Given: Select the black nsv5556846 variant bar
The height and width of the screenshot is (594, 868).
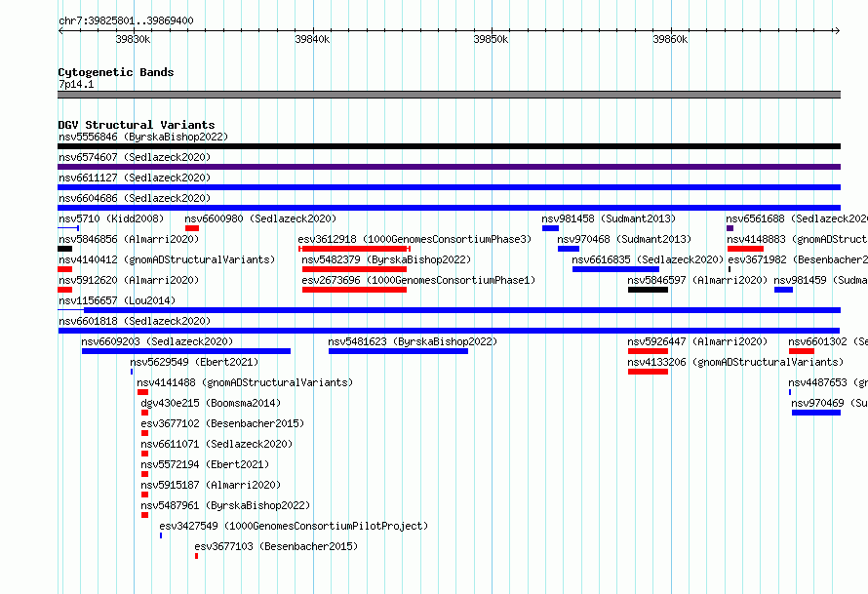Looking at the screenshot, I should tap(449, 146).
